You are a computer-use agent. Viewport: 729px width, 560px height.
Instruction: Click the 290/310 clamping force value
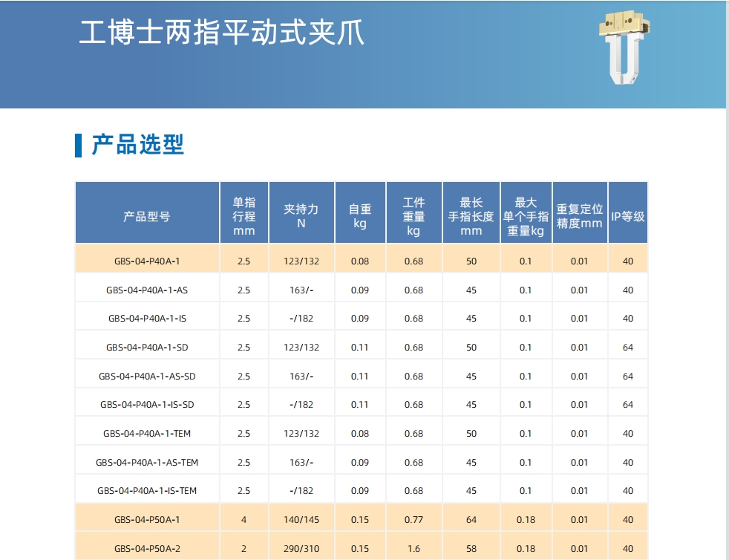coord(301,549)
